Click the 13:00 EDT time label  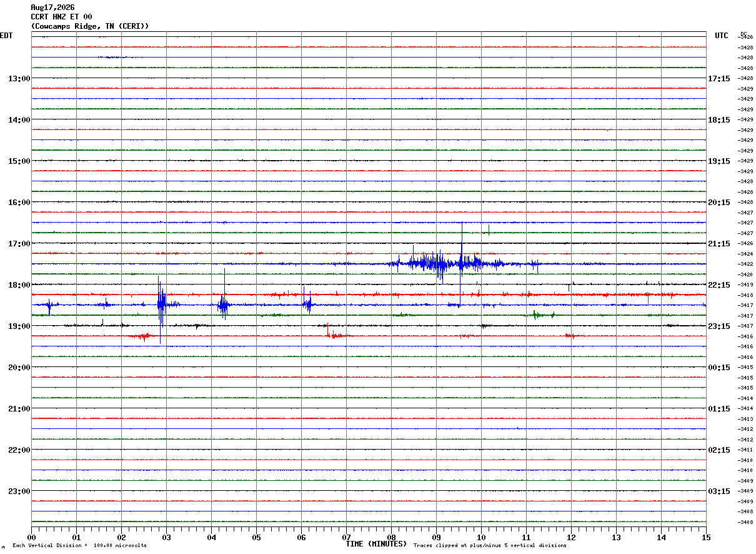click(19, 79)
